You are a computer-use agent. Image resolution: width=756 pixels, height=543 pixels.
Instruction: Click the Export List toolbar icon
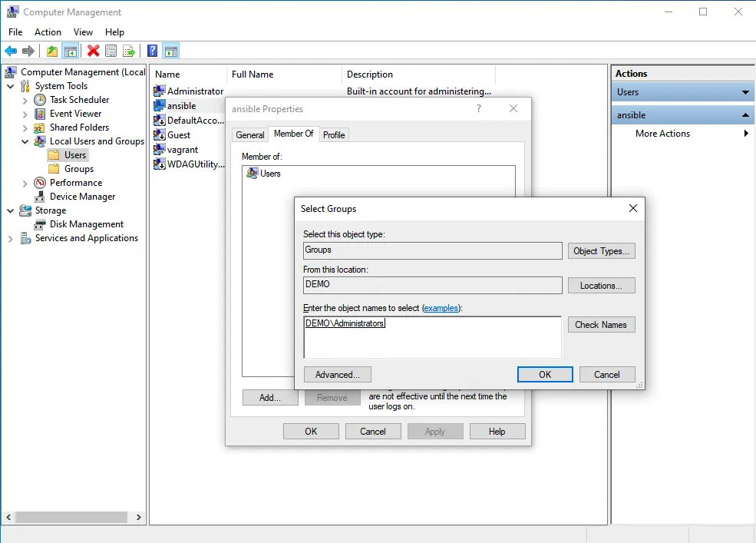tap(129, 51)
